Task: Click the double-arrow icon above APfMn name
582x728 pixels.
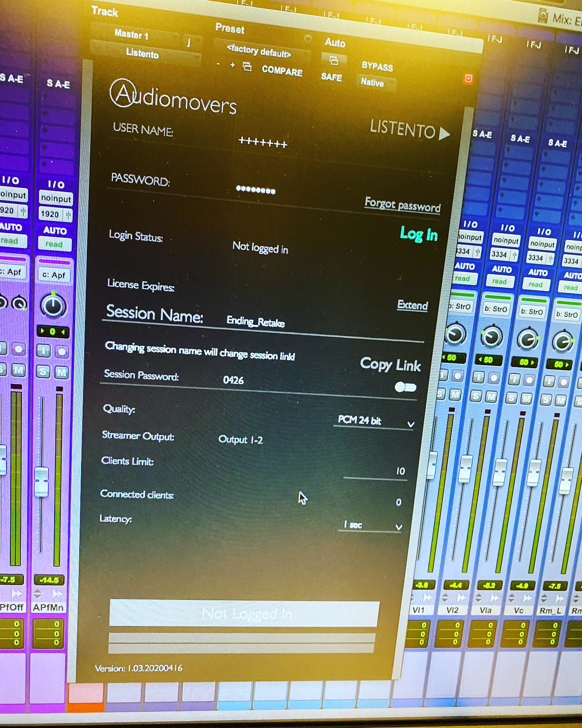Action: [58, 593]
